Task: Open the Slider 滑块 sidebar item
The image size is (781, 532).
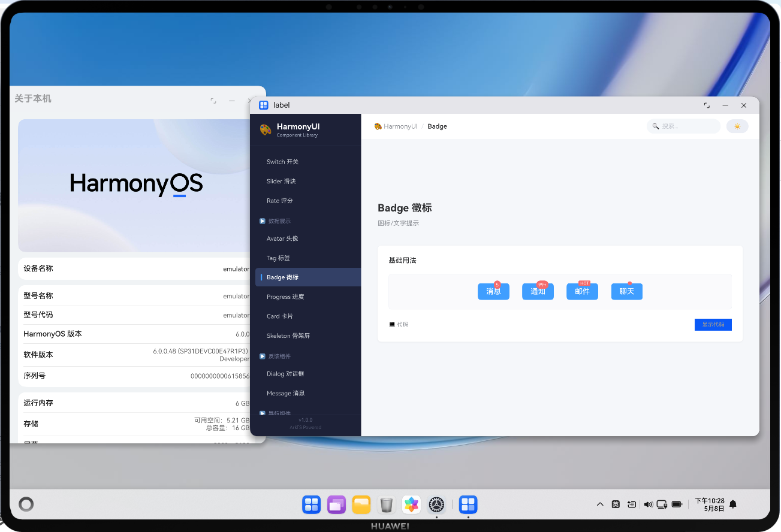Action: (x=308, y=182)
